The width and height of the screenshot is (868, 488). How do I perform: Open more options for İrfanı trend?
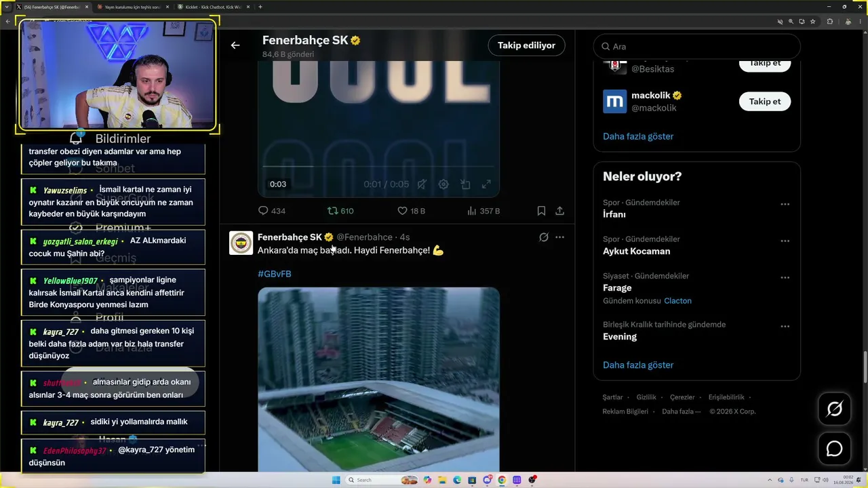[785, 204]
